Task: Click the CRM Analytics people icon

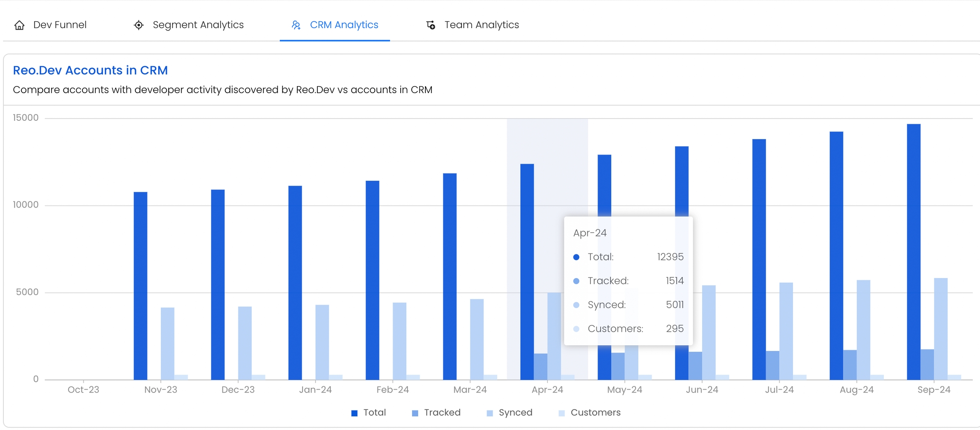Action: (296, 25)
